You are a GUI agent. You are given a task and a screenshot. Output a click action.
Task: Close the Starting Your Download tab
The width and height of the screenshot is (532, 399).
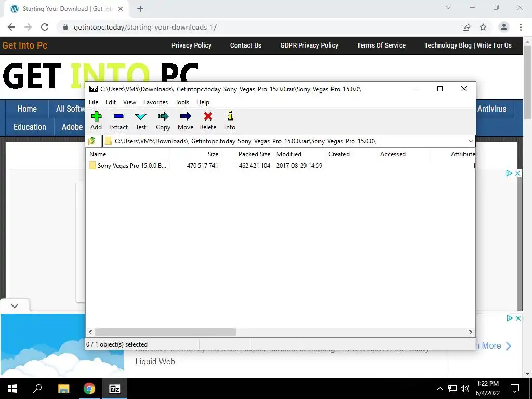(121, 9)
